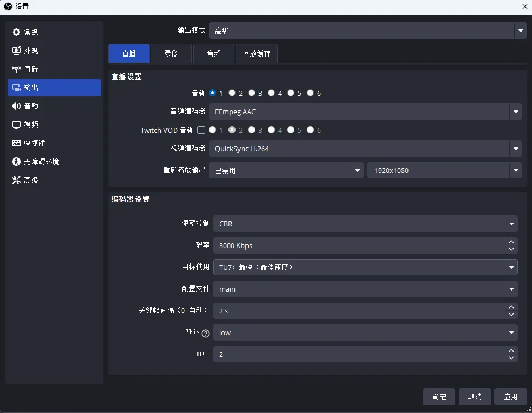The image size is (532, 413).
Task: Expand the 视频编码器 QuickSync H.264 dropdown
Action: (515, 149)
